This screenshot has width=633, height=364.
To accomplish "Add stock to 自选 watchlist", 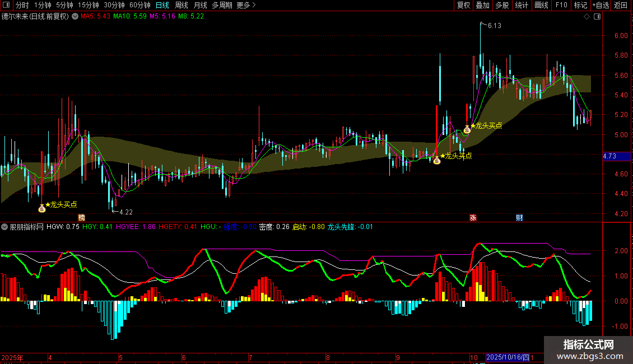I will (x=601, y=5).
